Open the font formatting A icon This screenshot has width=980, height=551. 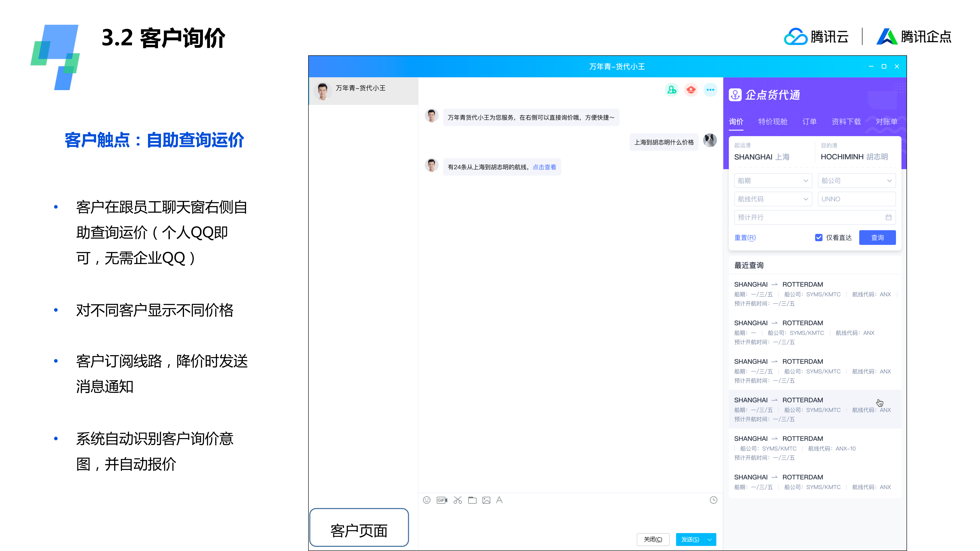coord(500,500)
